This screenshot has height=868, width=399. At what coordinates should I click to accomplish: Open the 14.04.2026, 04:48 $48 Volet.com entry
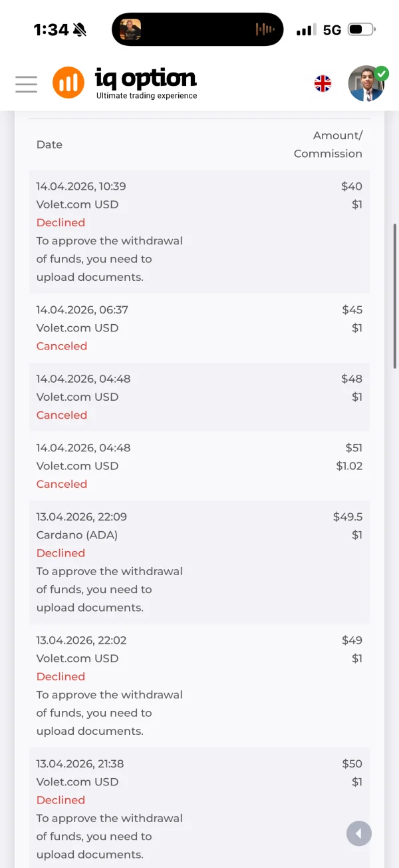point(199,397)
